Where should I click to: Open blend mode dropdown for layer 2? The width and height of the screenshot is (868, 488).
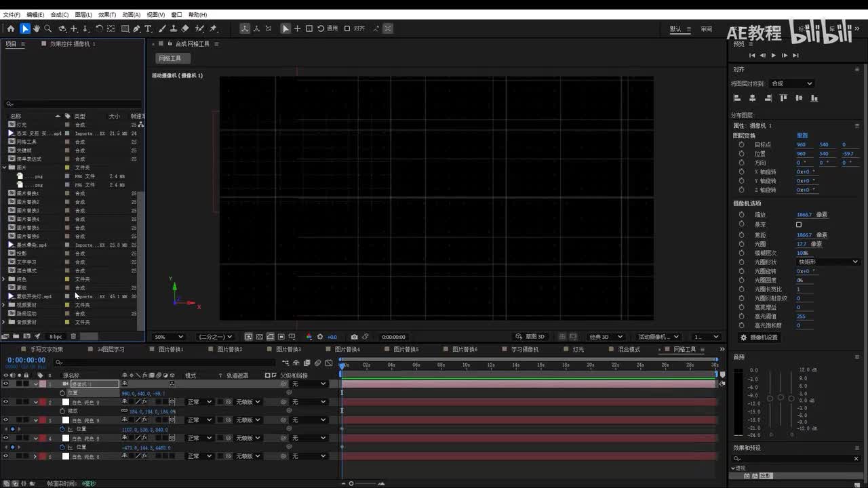pyautogui.click(x=199, y=402)
